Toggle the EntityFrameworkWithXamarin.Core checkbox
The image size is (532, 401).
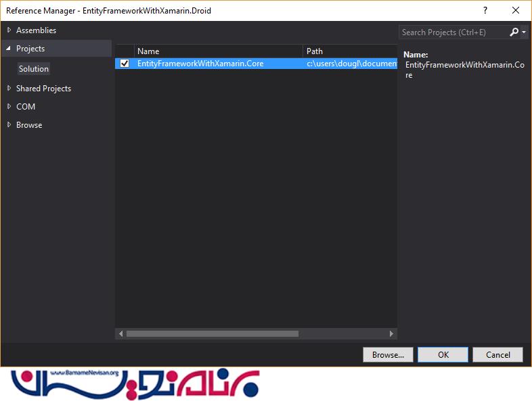pos(125,64)
